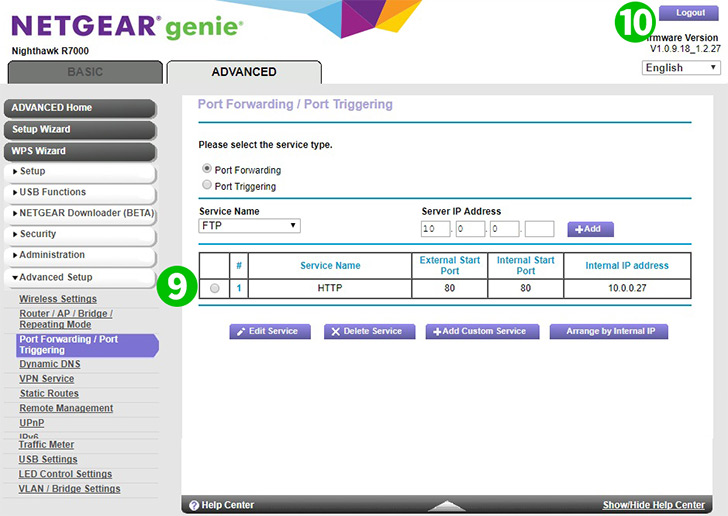Open the English language dropdown

pyautogui.click(x=681, y=68)
